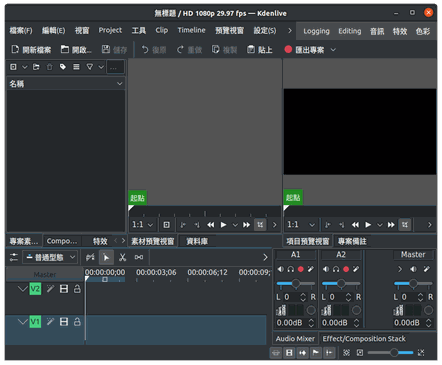Adjust the timeline zoom slider

click(390, 353)
